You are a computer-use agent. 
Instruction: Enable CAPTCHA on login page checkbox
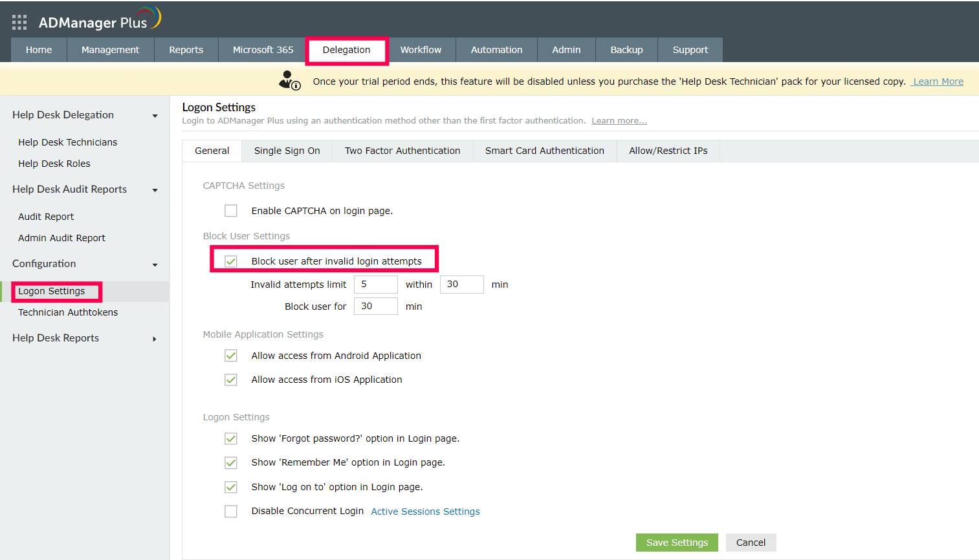click(231, 211)
